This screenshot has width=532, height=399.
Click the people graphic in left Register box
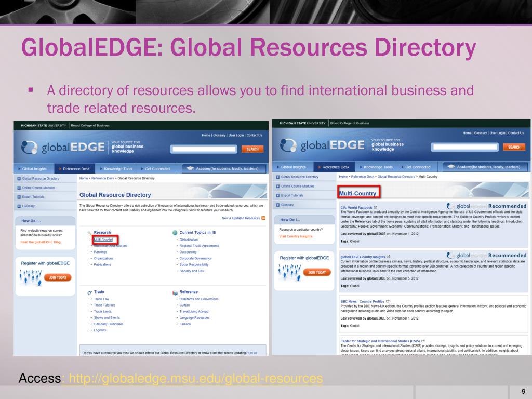coord(31,277)
